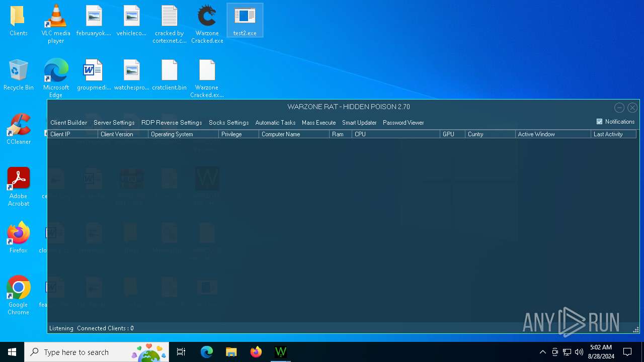Sort by Privilege column header
This screenshot has height=362, width=644.
pyautogui.click(x=238, y=134)
